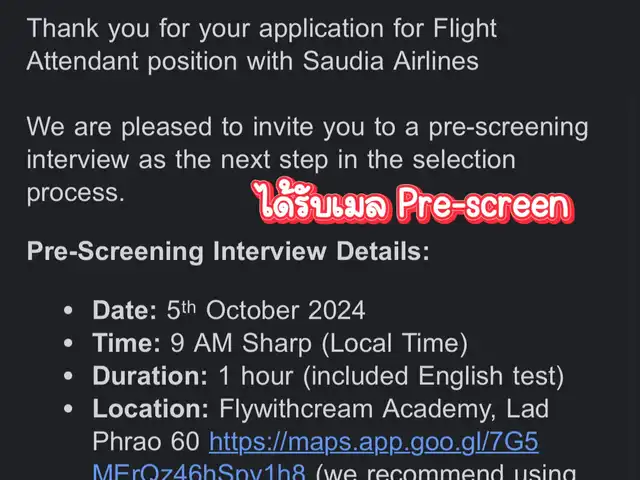Tap the second line of the maps link
The image size is (640, 480).
point(198,472)
